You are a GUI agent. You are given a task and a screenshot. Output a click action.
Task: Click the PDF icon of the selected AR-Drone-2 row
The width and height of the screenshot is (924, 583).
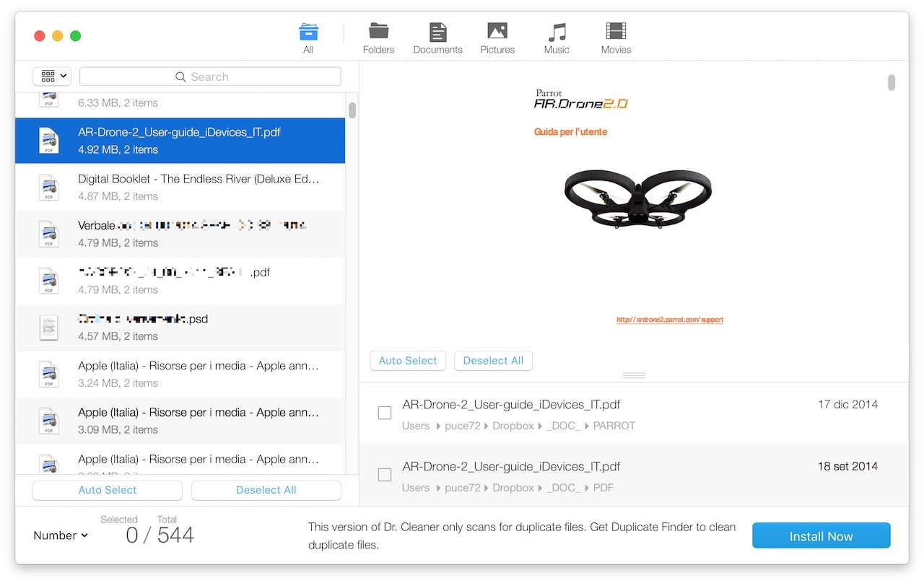pyautogui.click(x=48, y=141)
